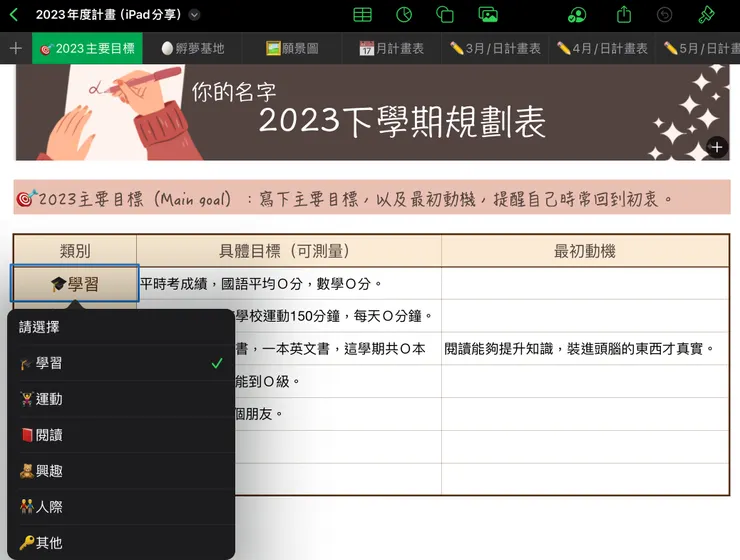Select the cell 閱讀能夠提升知識
The height and width of the screenshot is (560, 740).
pos(585,349)
